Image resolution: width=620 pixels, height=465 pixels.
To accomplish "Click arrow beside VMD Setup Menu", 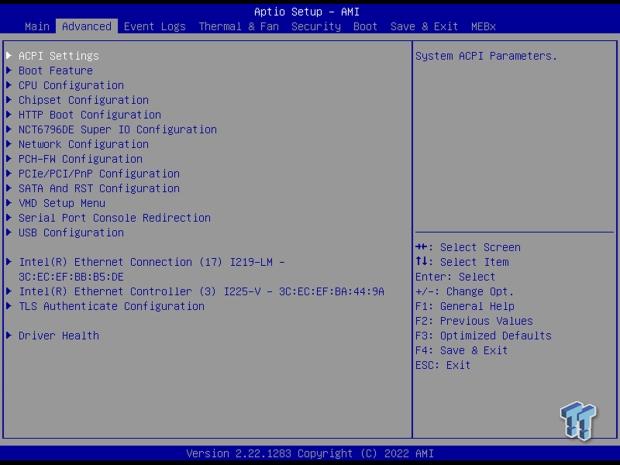I will click(9, 202).
